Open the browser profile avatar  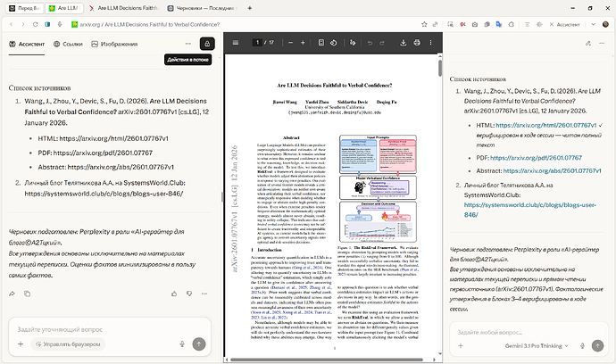coord(606,24)
